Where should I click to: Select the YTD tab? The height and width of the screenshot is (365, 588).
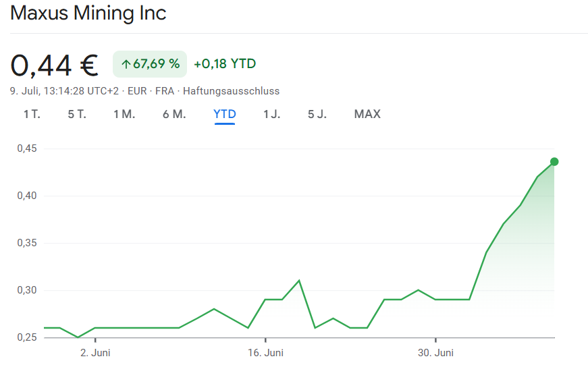click(x=225, y=114)
